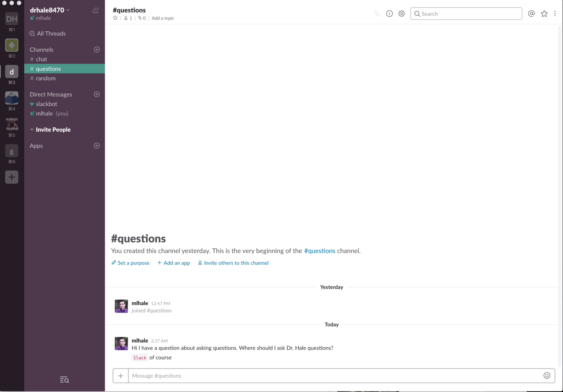Click the Search input field
This screenshot has width=563, height=392.
click(x=466, y=14)
